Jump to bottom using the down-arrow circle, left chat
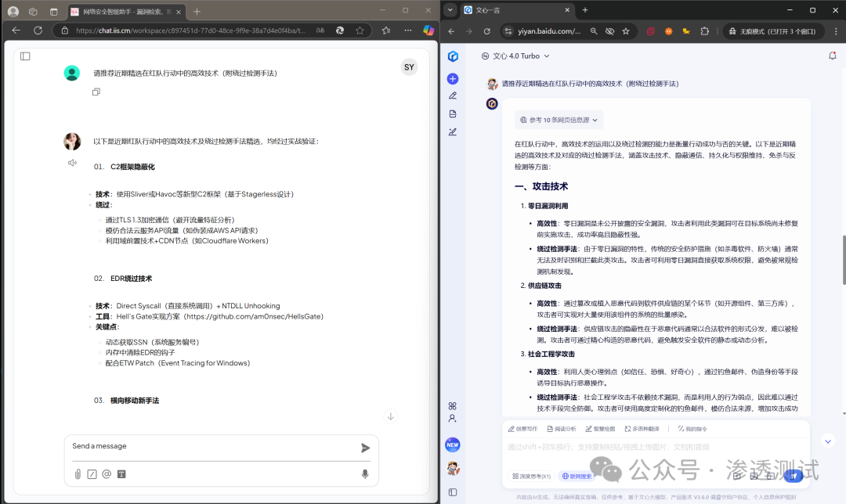The image size is (846, 504). tap(391, 416)
